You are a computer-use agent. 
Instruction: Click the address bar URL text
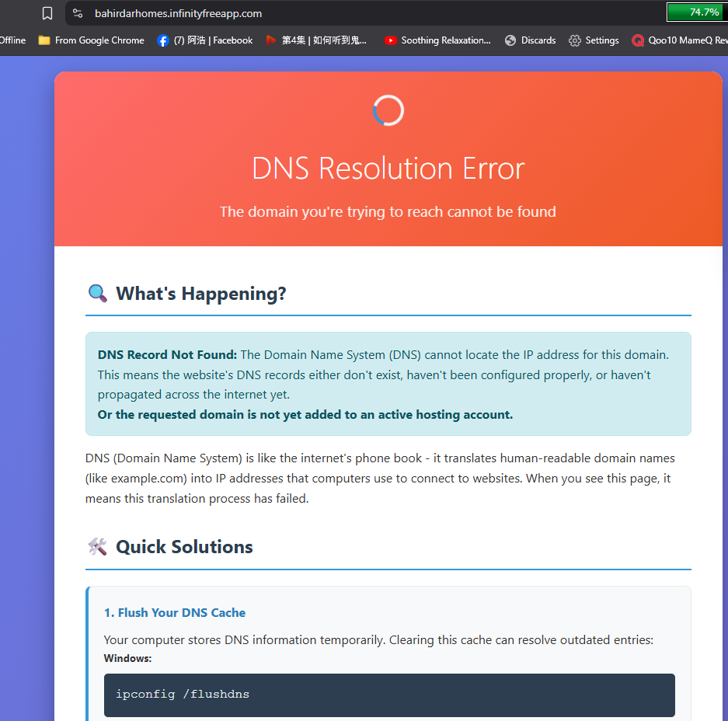[x=178, y=13]
